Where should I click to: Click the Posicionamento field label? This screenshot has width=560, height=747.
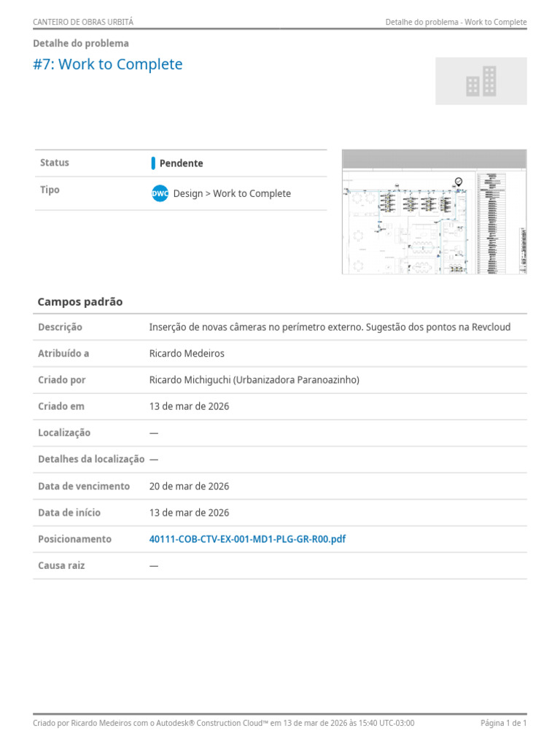[75, 539]
